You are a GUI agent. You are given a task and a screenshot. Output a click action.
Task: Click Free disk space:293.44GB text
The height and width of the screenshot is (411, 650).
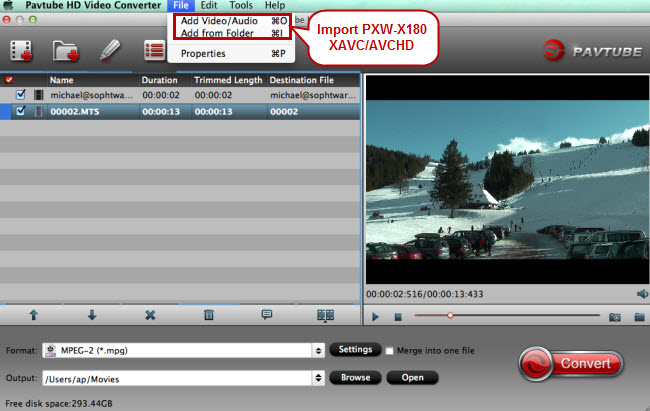(x=59, y=404)
